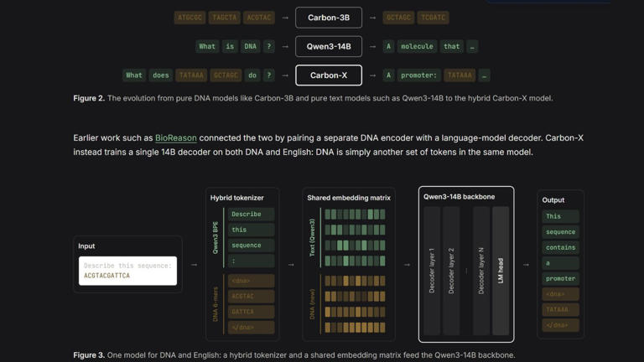Viewport: 644px width, 362px height.
Task: Click the 'contains' output token
Action: click(561, 247)
